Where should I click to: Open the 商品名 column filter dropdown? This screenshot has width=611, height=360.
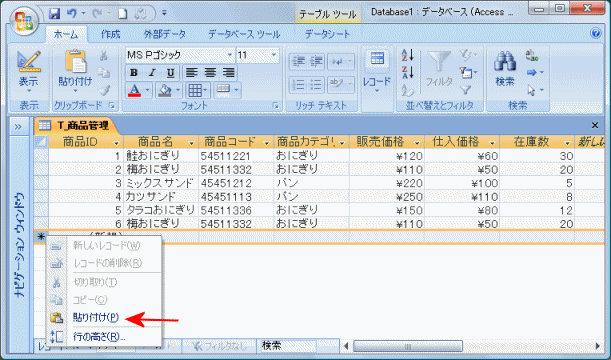191,143
